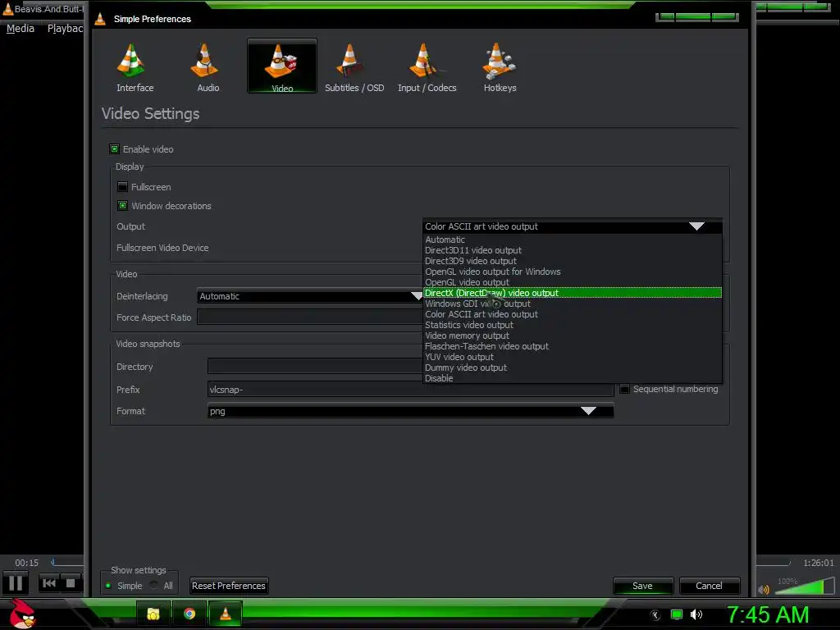Choose Automatic output option

(x=572, y=240)
